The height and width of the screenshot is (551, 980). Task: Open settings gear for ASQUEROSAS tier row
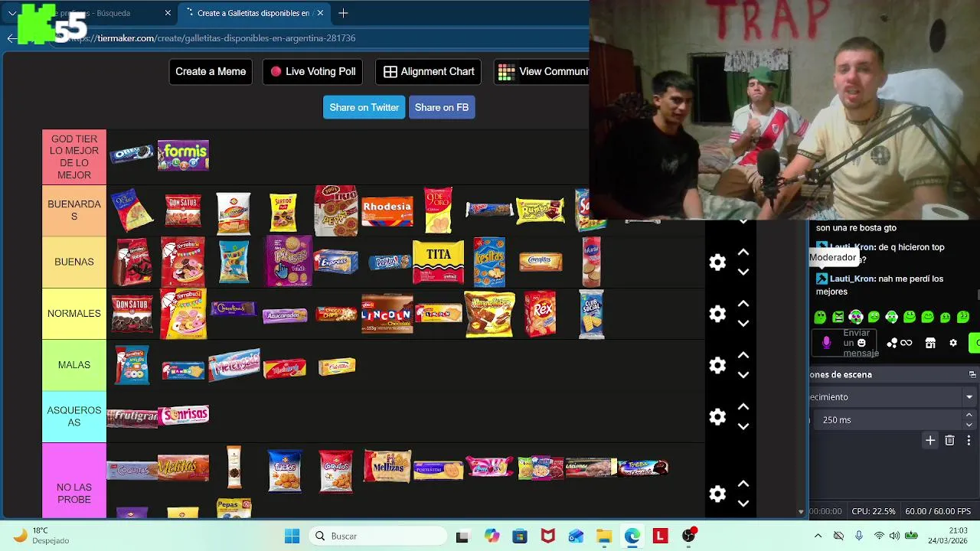pyautogui.click(x=717, y=417)
